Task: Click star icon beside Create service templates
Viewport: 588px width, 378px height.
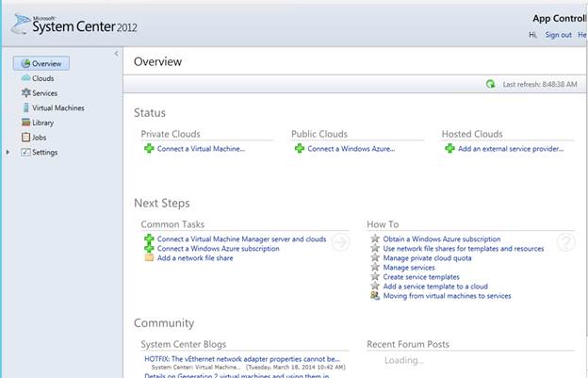Action: [x=375, y=277]
